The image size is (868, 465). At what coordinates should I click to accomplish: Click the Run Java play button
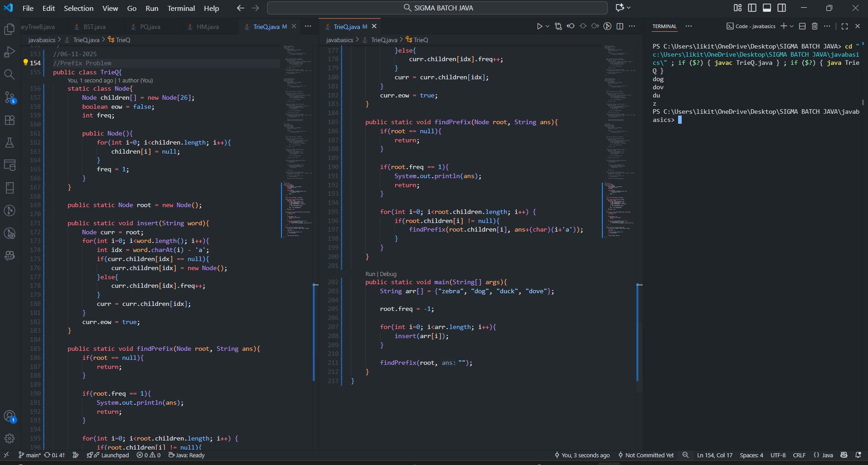[539, 26]
